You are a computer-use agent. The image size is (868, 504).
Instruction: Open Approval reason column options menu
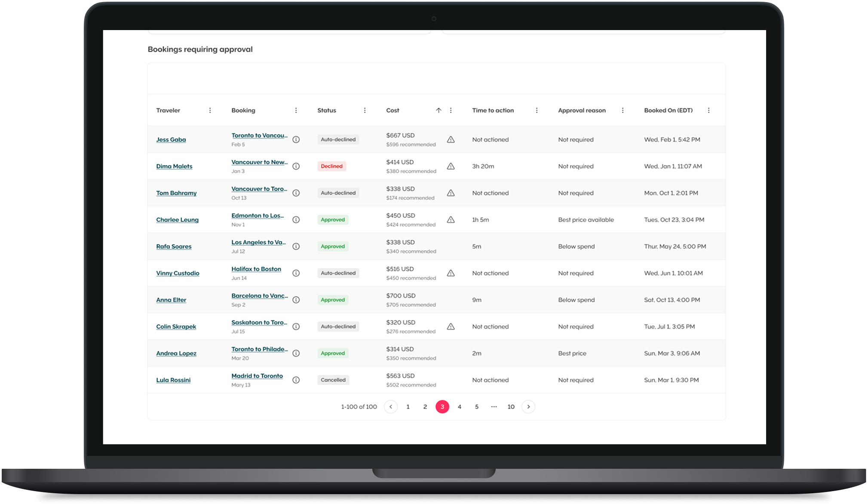tap(623, 110)
